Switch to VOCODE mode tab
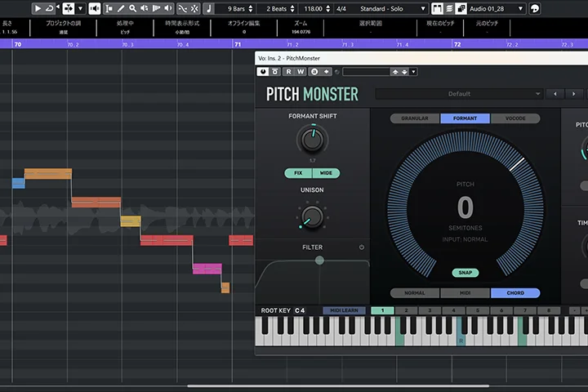This screenshot has height=392, width=588. 515,118
